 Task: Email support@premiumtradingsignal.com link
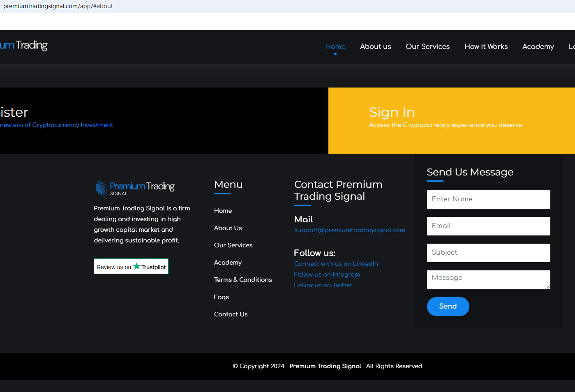[x=349, y=230]
